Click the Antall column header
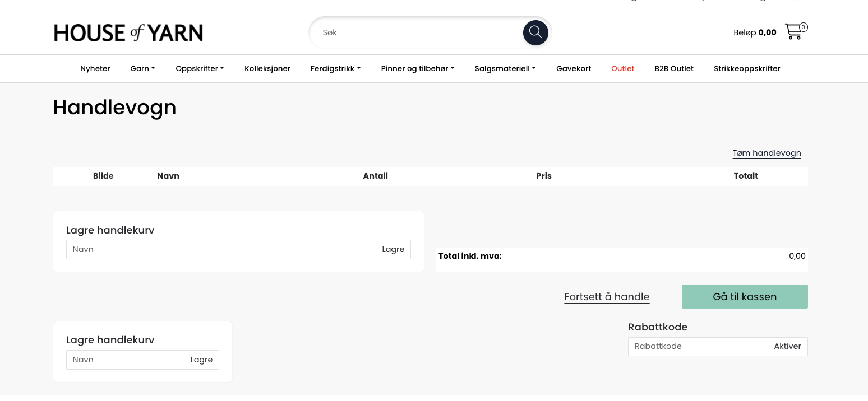The image size is (868, 401). pyautogui.click(x=376, y=176)
